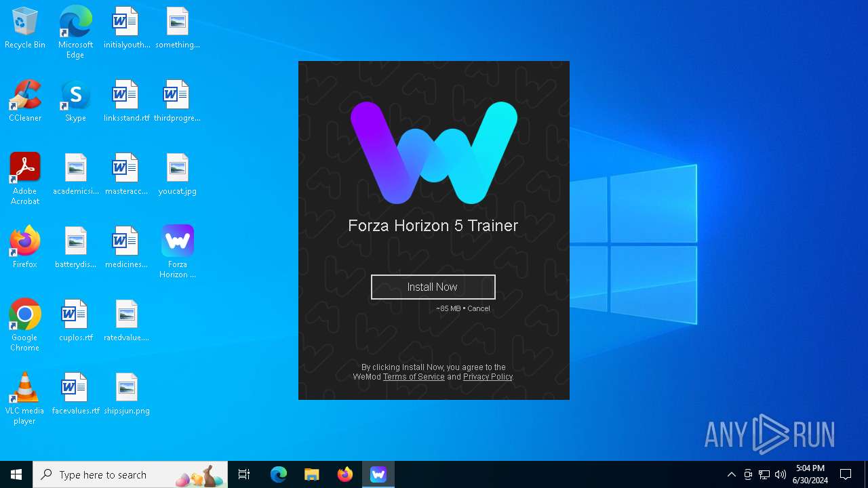Click the WeMod logo in installer

(434, 152)
